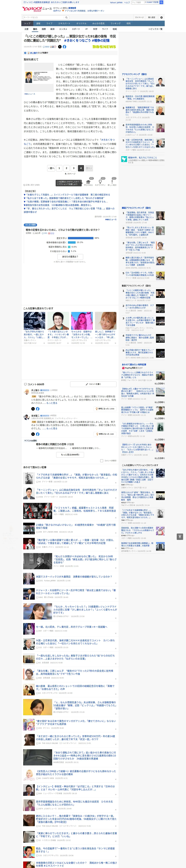Click the 戦後80年 bird banner icon
The height and width of the screenshot is (868, 186).
coord(124,159)
